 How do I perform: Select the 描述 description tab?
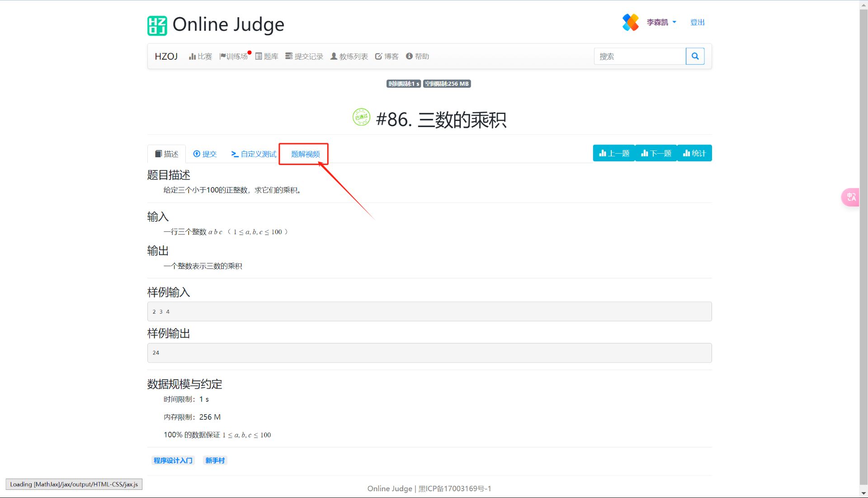[x=166, y=154]
